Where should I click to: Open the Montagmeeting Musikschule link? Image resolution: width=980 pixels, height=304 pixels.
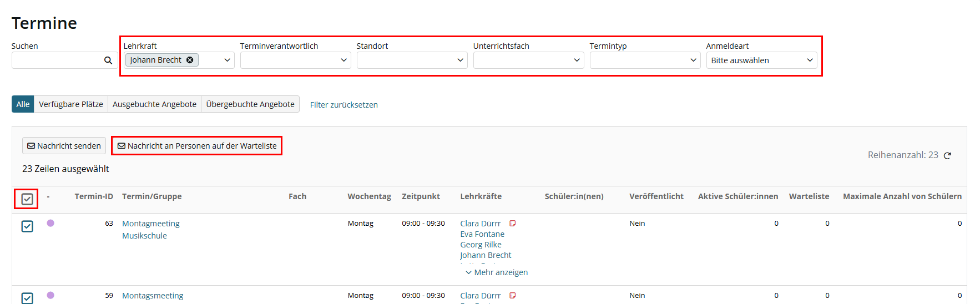151,230
